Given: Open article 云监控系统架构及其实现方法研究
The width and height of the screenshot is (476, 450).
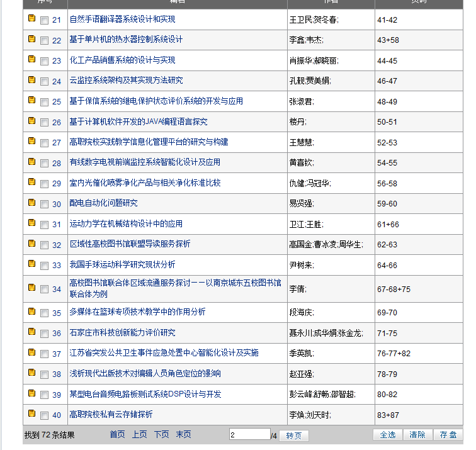Looking at the screenshot, I should pos(126,81).
